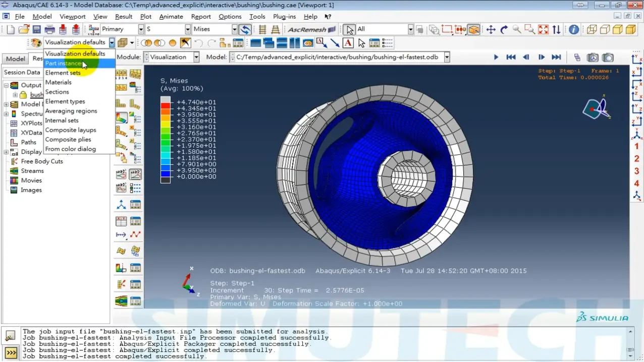Image resolution: width=644 pixels, height=362 pixels.
Task: Choose Element sets from the list
Action: pyautogui.click(x=79, y=73)
